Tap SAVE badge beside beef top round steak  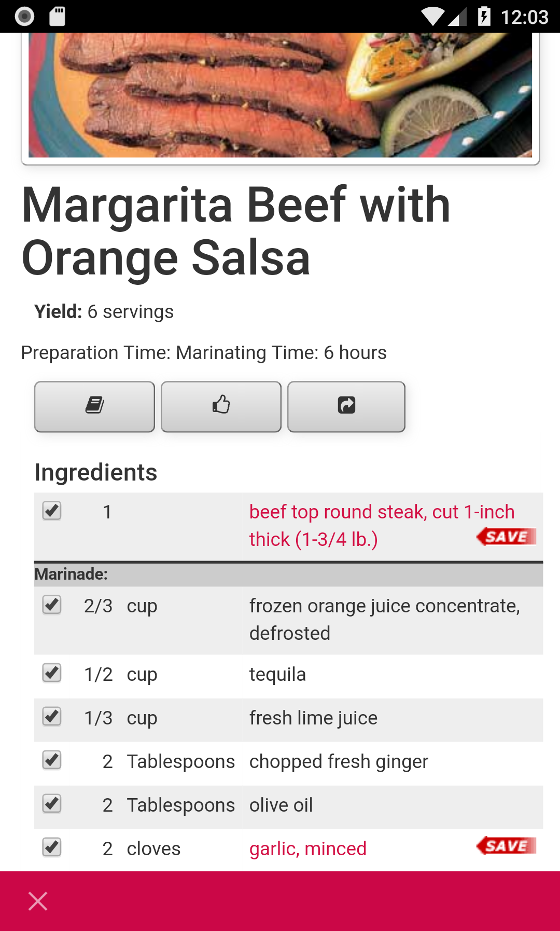tap(506, 536)
